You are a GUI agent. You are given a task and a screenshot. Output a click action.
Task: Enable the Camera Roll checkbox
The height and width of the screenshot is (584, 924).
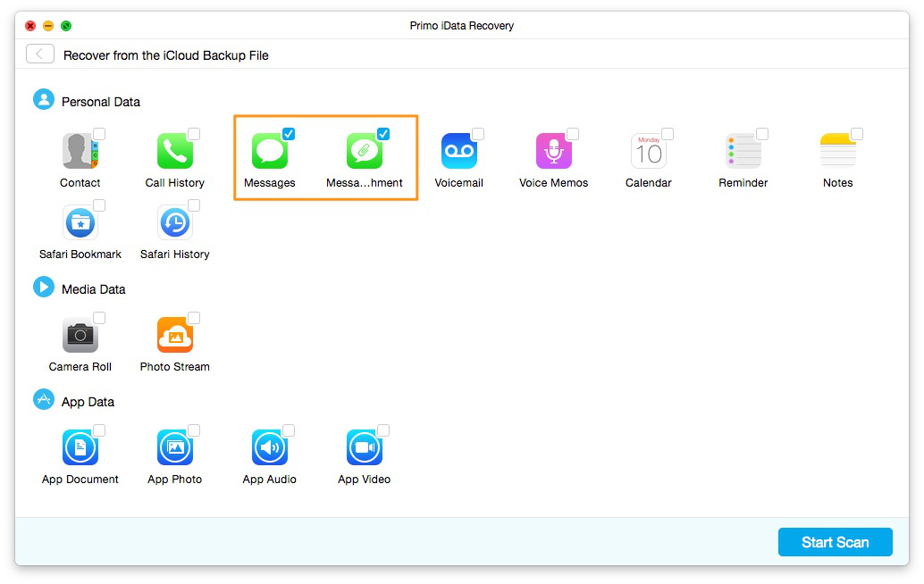[x=99, y=318]
